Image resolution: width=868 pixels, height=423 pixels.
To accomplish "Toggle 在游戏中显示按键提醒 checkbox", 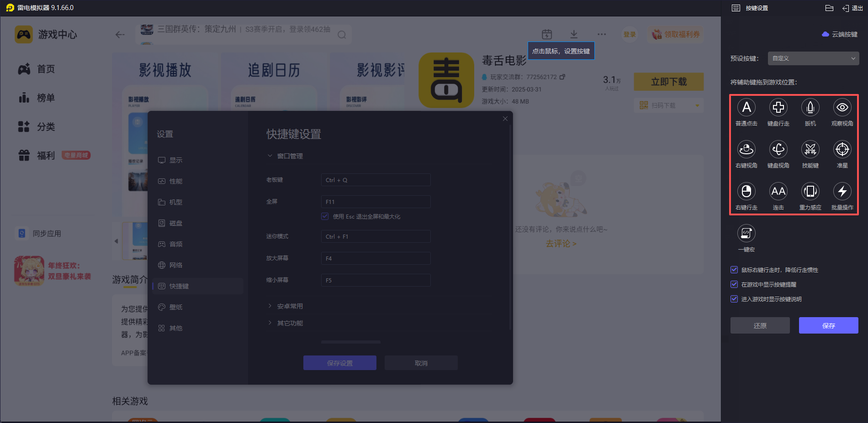I will (x=734, y=285).
